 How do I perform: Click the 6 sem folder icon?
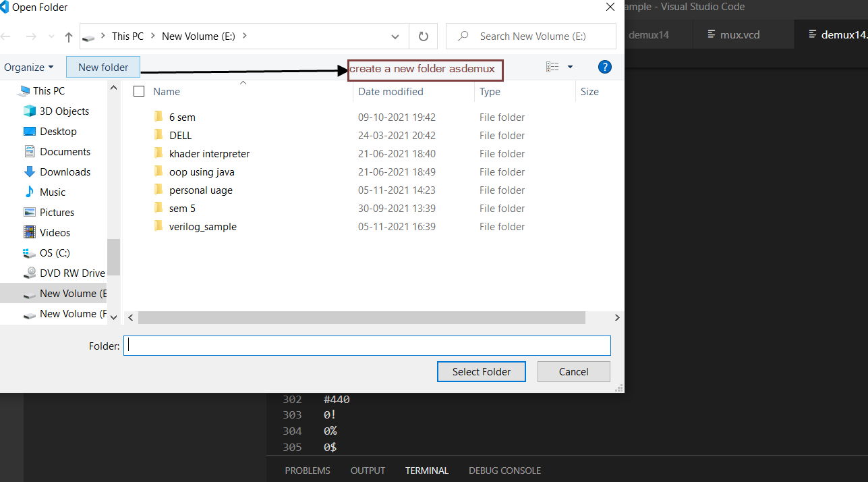(x=158, y=116)
